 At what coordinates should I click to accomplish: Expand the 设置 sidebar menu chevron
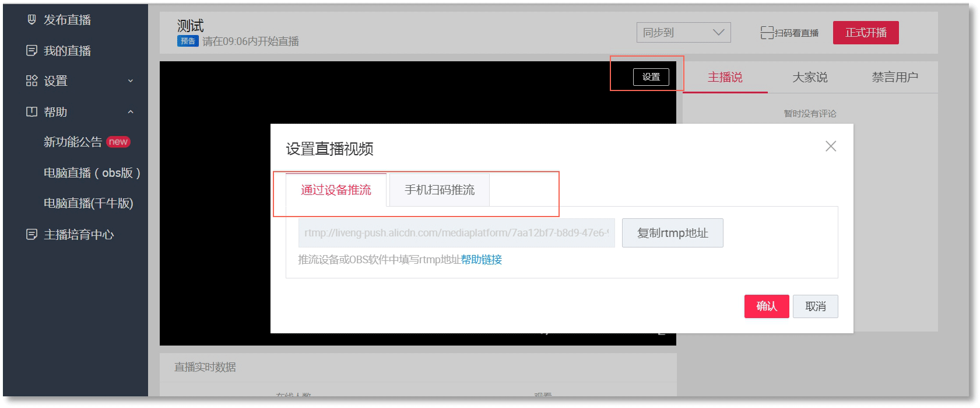[131, 81]
